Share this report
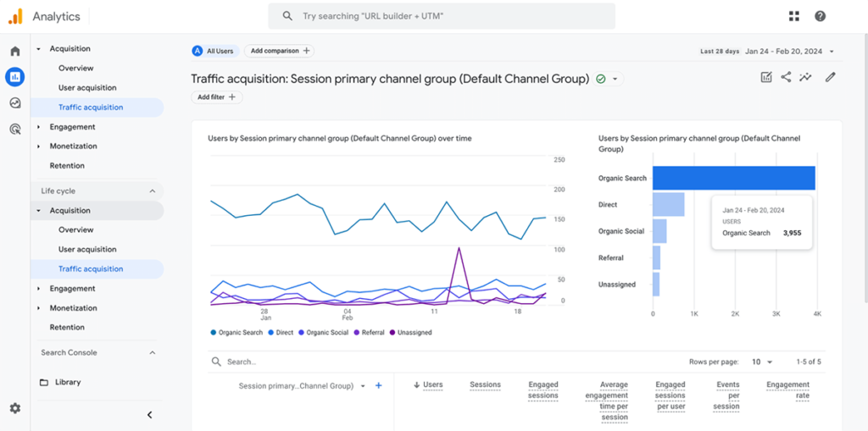 (786, 77)
